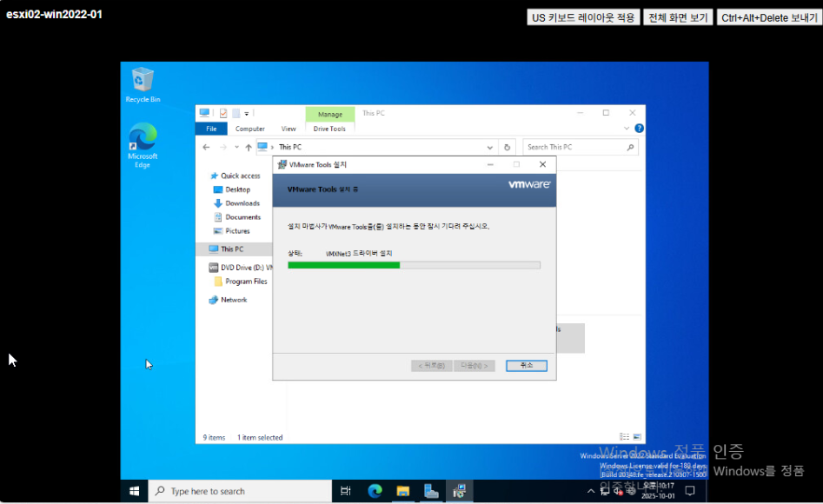The height and width of the screenshot is (504, 823).
Task: Select This PC in navigation pane
Action: (x=234, y=249)
